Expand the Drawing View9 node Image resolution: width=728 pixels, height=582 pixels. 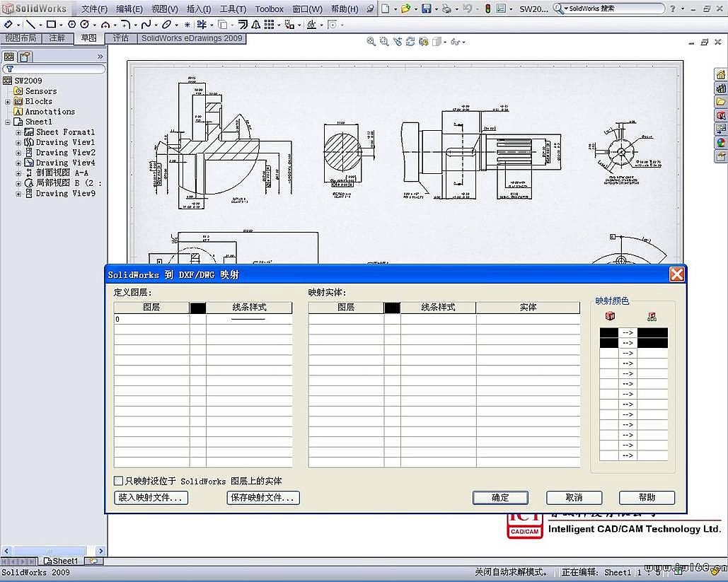point(18,194)
